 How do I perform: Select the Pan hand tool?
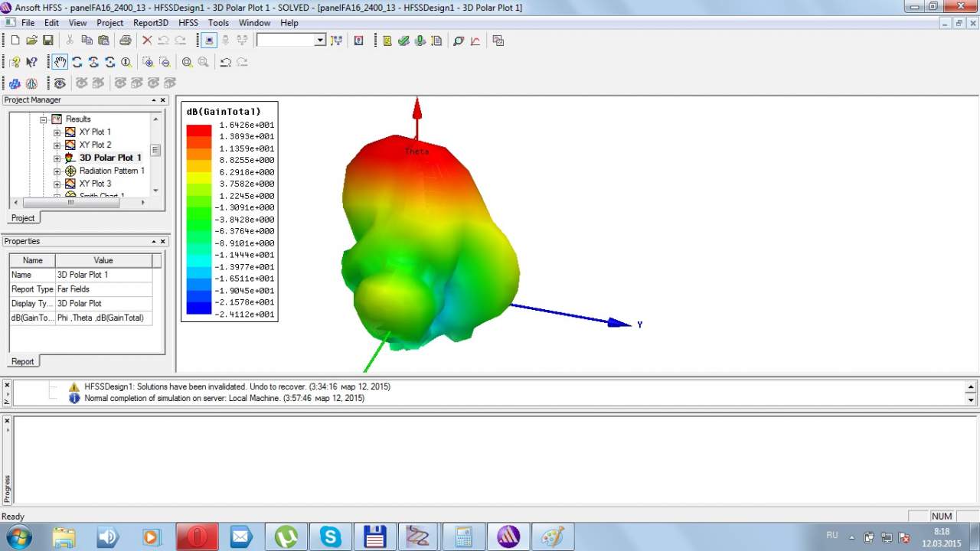click(x=60, y=62)
